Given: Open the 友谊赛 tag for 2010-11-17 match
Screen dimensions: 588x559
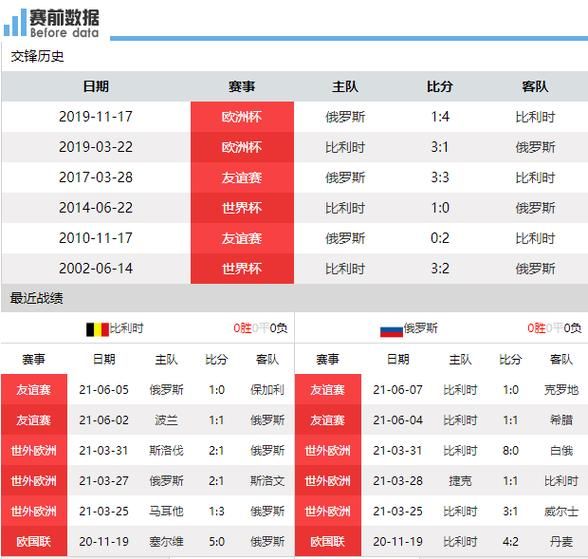Looking at the screenshot, I should (242, 238).
